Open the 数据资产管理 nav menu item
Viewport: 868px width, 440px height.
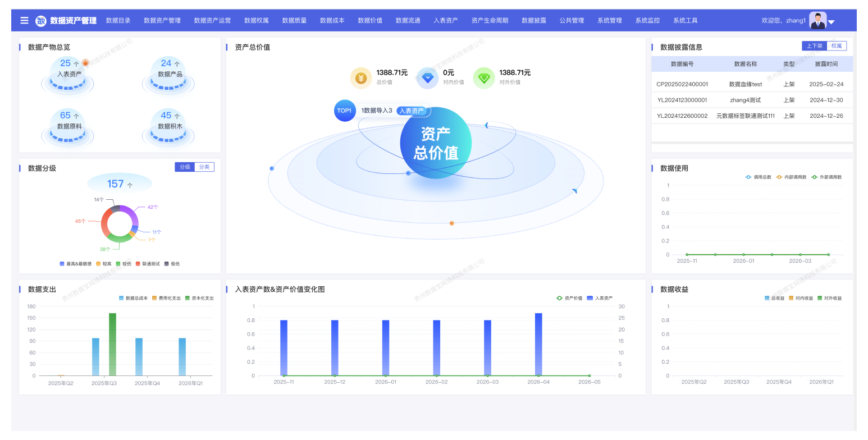[162, 20]
